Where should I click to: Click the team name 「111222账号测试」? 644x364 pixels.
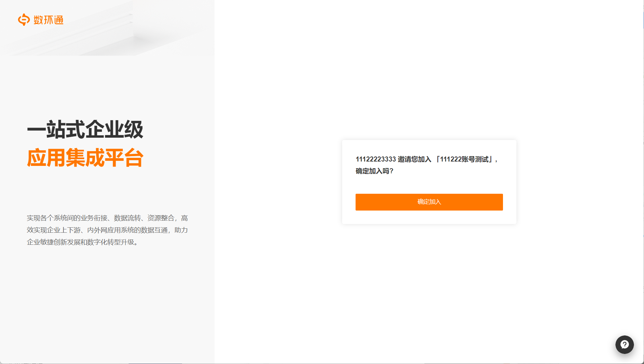464,159
